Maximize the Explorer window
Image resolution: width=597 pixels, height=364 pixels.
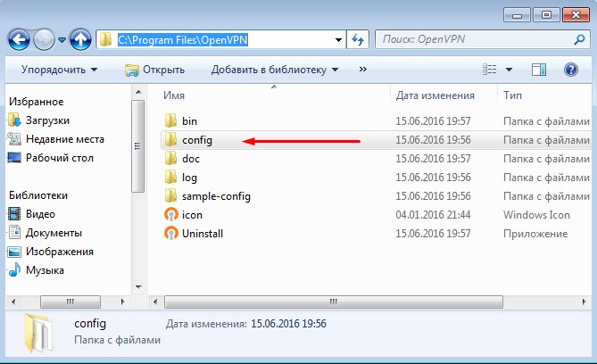546,15
